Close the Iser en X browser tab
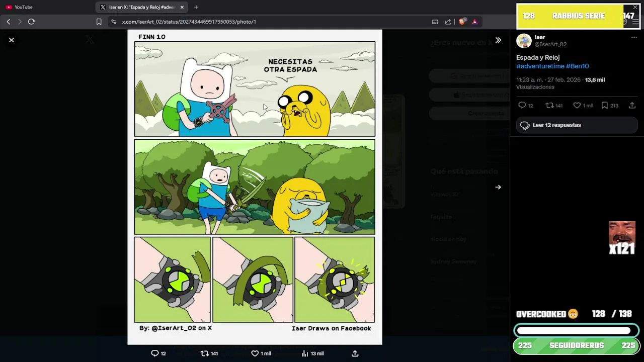The height and width of the screenshot is (362, 644). click(182, 7)
